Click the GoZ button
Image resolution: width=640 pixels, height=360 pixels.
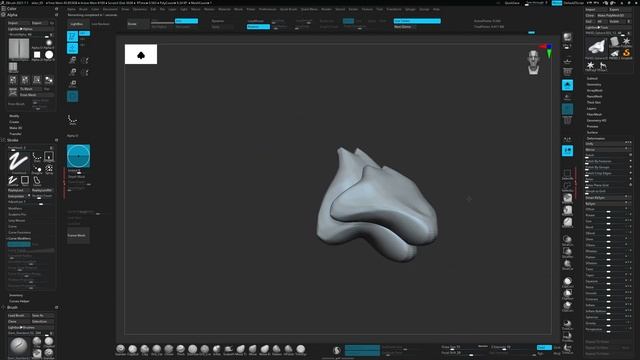pos(589,21)
